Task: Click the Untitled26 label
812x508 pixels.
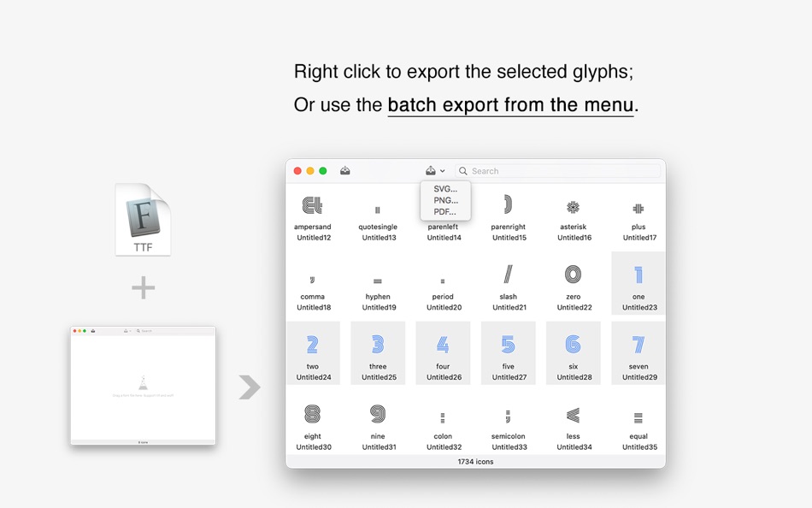Action: 444,377
